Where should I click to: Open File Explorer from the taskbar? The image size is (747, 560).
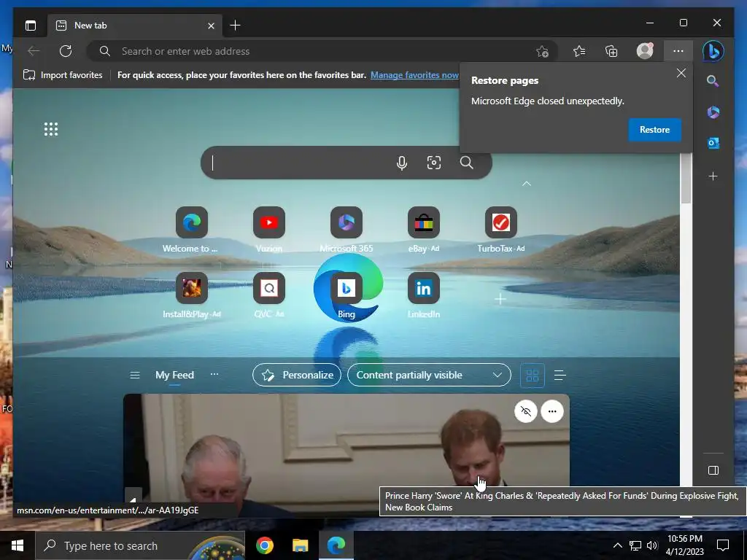[x=300, y=545]
